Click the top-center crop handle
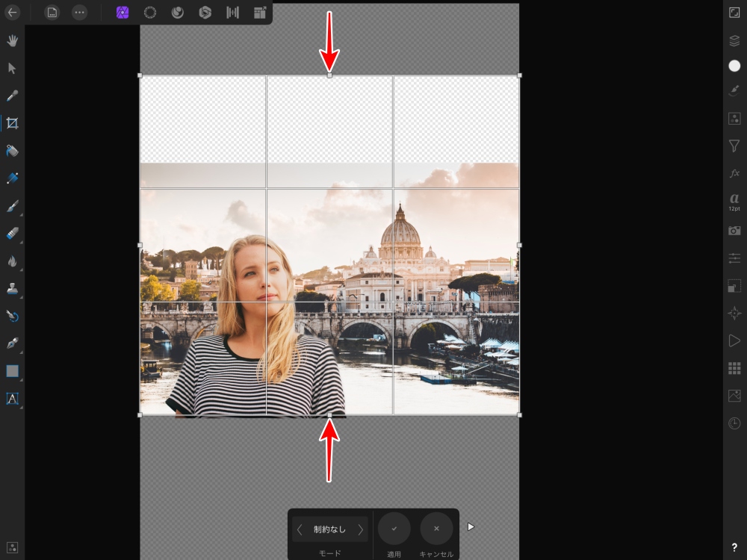 pos(329,75)
